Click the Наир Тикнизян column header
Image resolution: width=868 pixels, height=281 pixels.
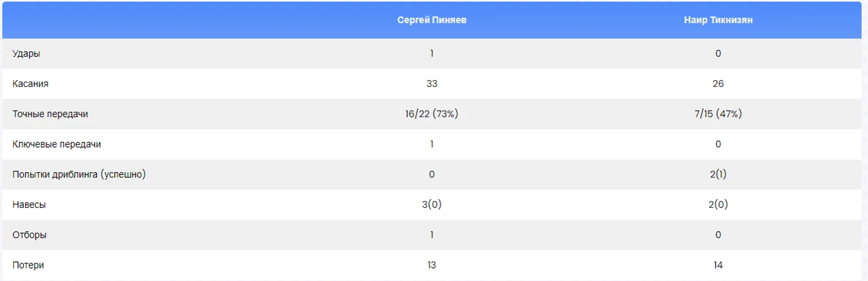tap(718, 20)
